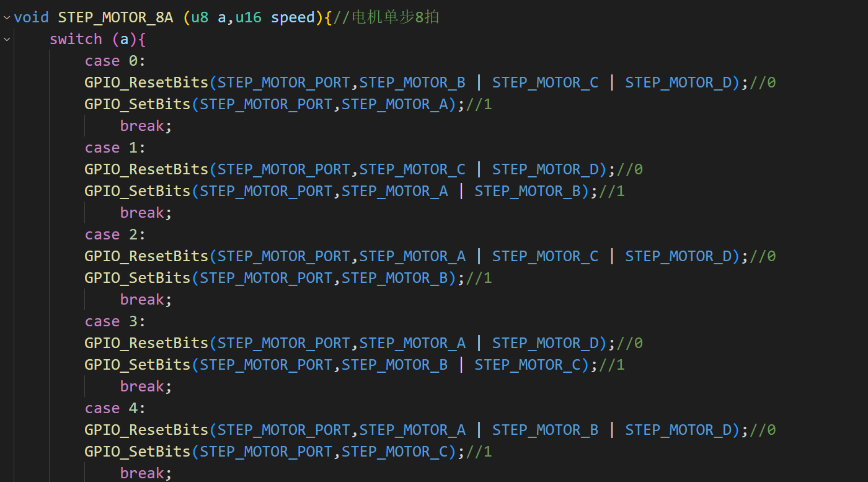The image size is (868, 482).
Task: Click the case 0 label
Action: 115,61
